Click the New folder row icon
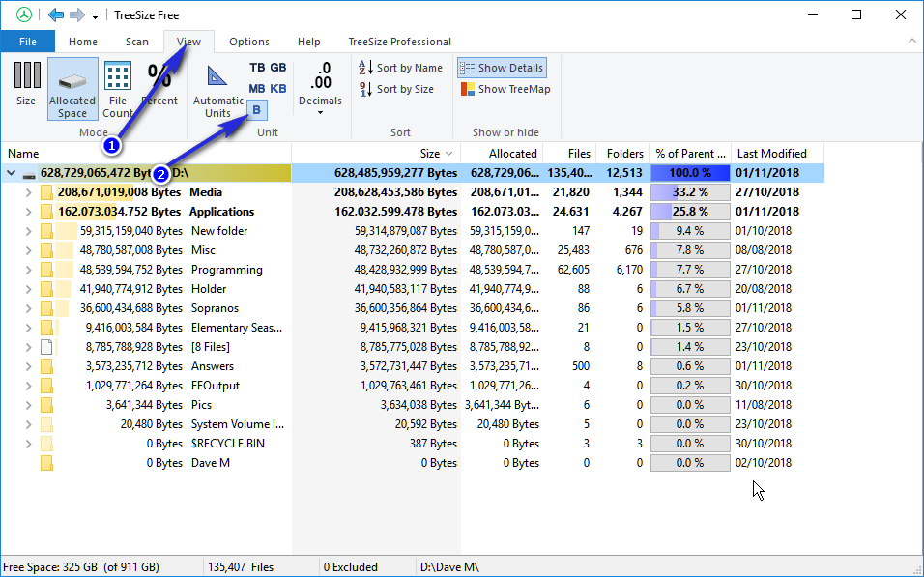The image size is (924, 577). tap(46, 231)
